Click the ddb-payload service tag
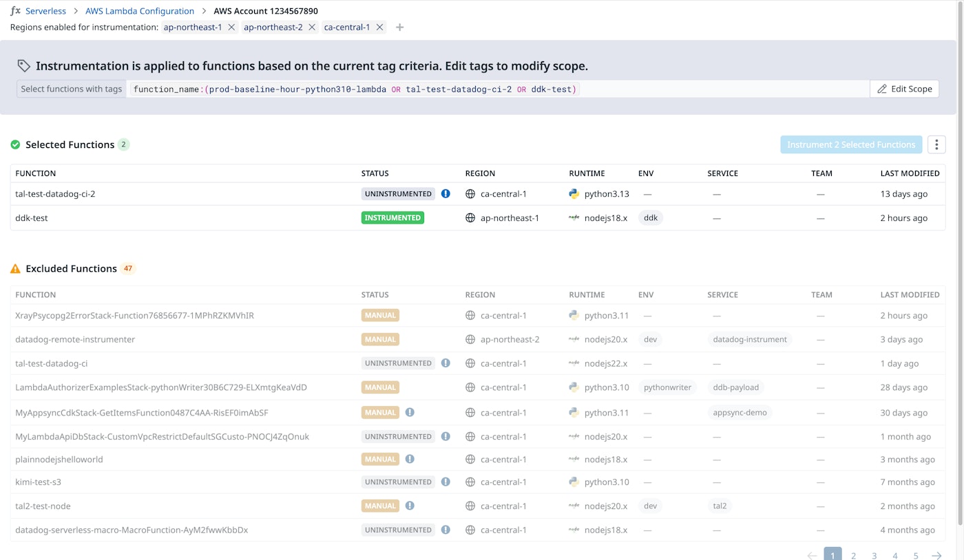 735,387
